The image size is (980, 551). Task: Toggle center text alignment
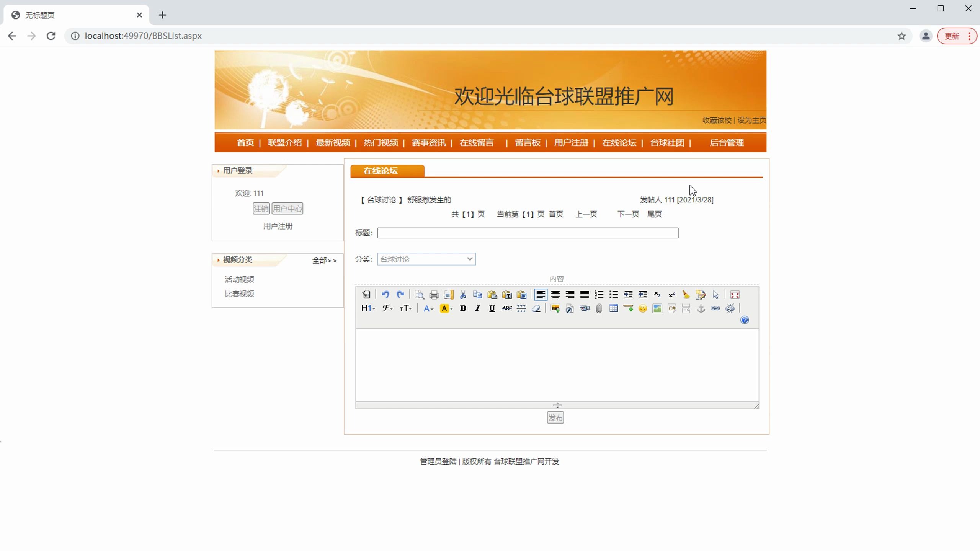555,294
